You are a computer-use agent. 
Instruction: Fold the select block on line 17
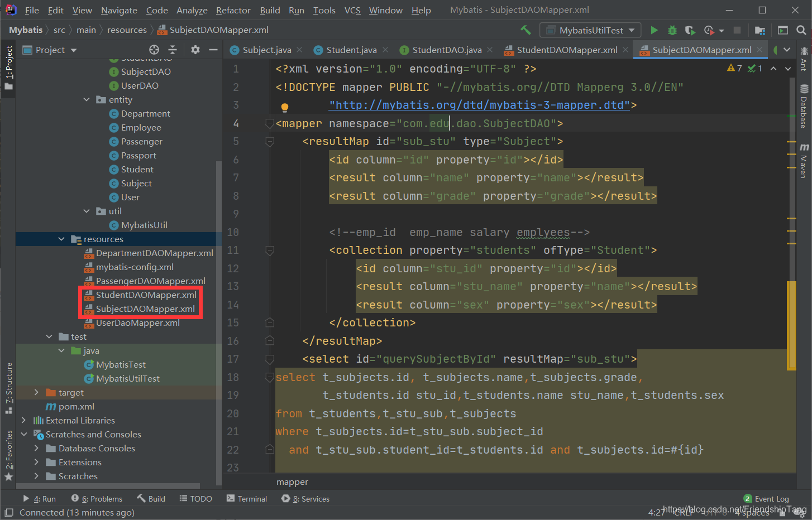270,359
